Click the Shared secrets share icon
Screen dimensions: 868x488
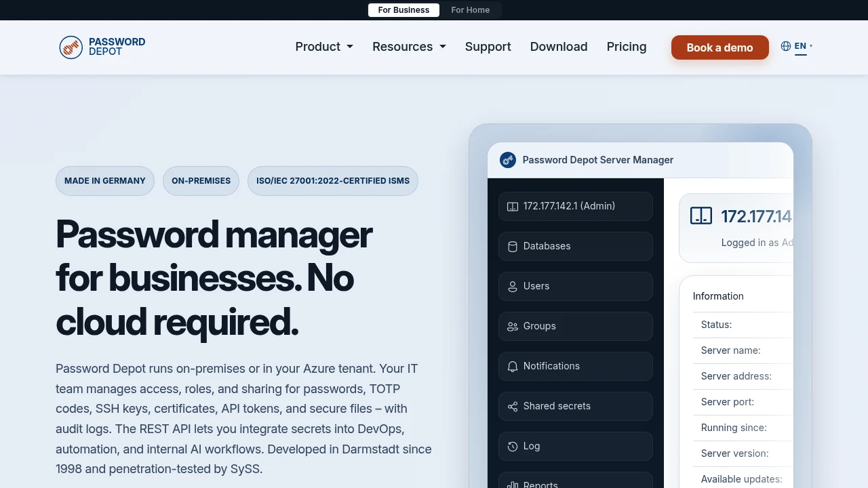[513, 406]
